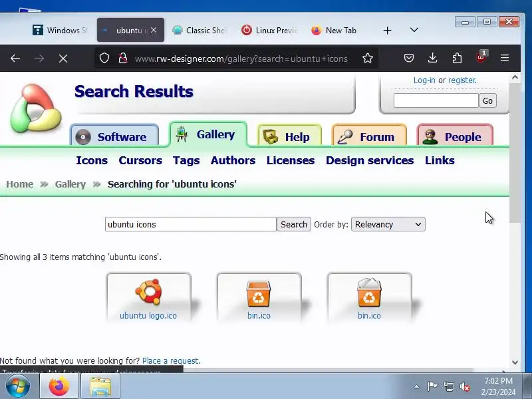
Task: Open the Pocket save icon
Action: click(409, 59)
